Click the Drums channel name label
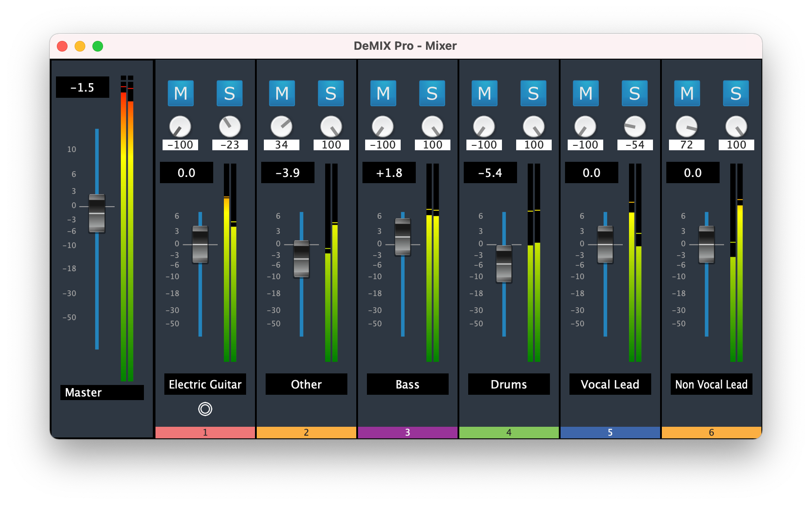 (508, 384)
